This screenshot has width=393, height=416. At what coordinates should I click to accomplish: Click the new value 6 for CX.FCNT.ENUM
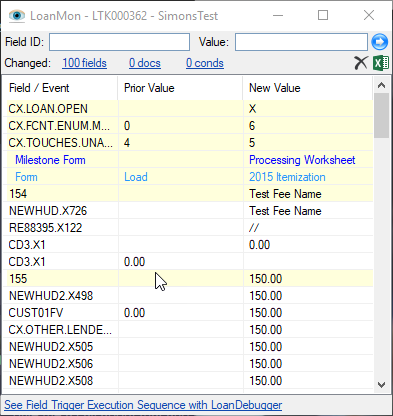click(x=252, y=126)
